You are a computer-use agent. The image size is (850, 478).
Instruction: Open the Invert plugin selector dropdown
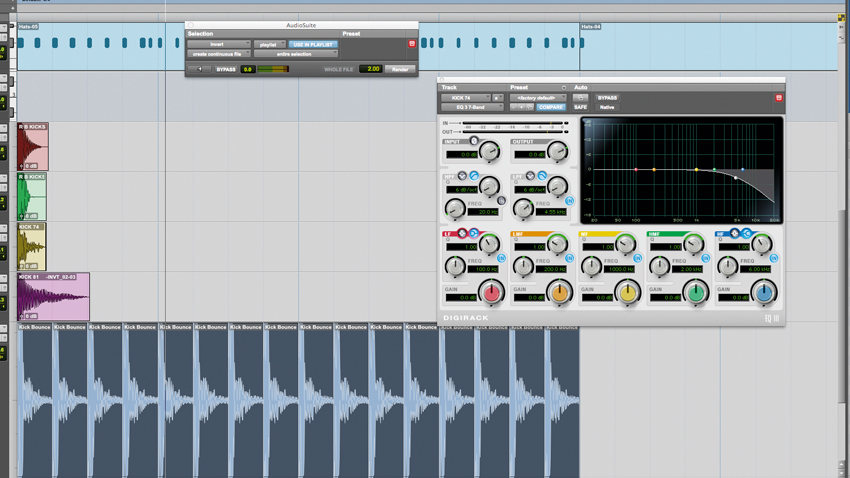219,44
